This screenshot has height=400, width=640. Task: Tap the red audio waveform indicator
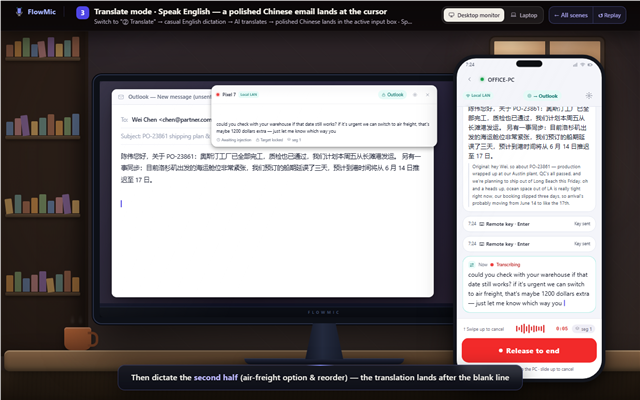pyautogui.click(x=530, y=329)
